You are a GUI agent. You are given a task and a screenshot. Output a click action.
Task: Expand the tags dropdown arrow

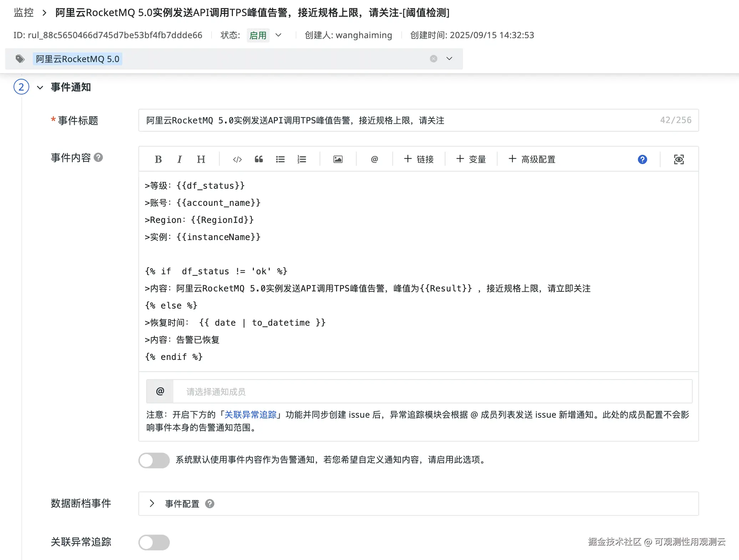pyautogui.click(x=449, y=58)
